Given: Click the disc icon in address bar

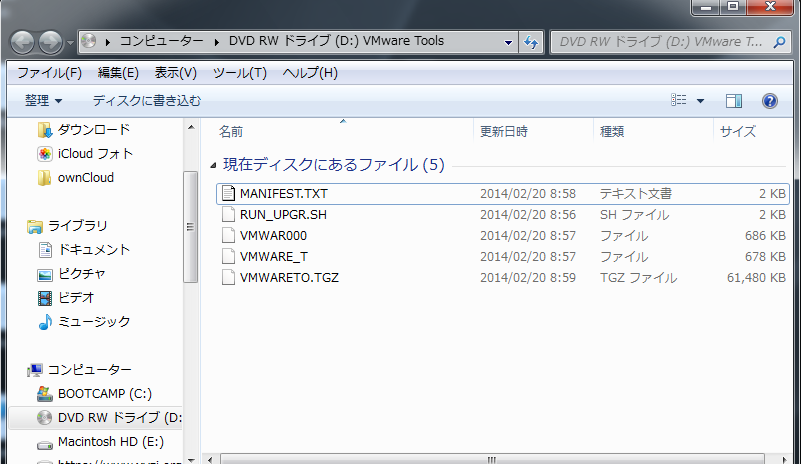Looking at the screenshot, I should click(89, 41).
